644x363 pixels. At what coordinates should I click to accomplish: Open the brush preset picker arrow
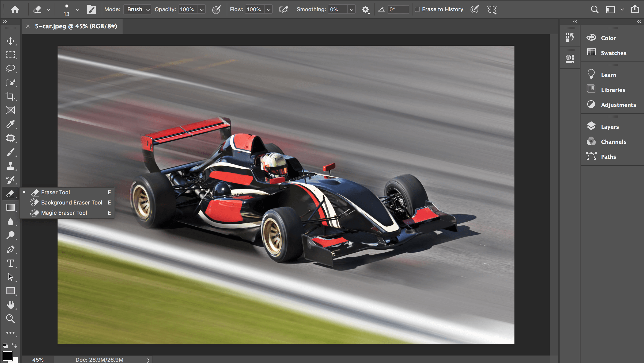[77, 10]
